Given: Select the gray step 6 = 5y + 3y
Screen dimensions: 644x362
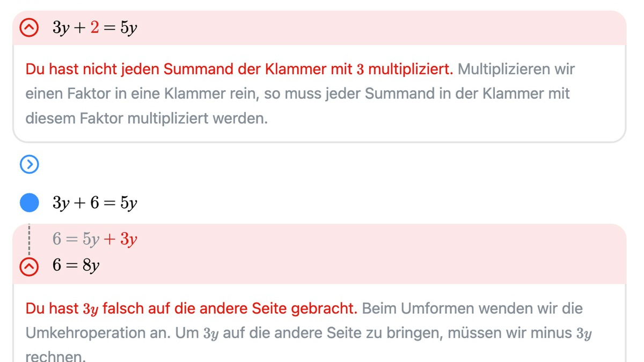Looking at the screenshot, I should click(x=94, y=239).
